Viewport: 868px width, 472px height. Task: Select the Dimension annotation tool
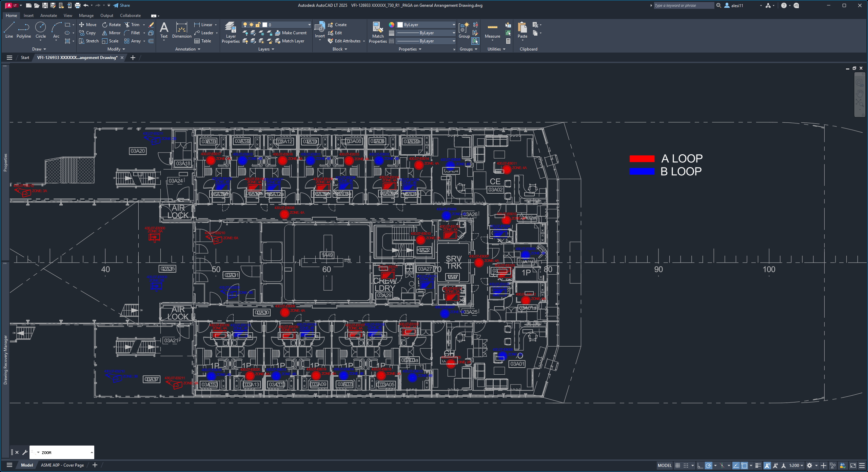pos(182,30)
